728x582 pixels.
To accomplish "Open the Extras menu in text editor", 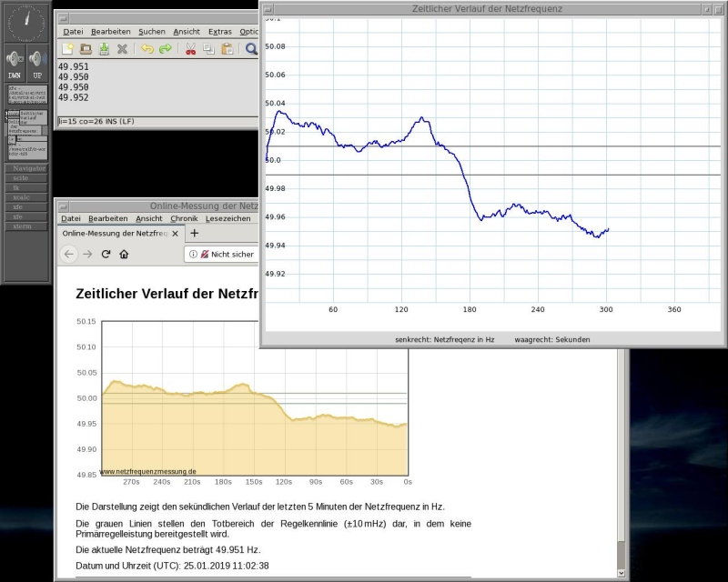I will 219,31.
